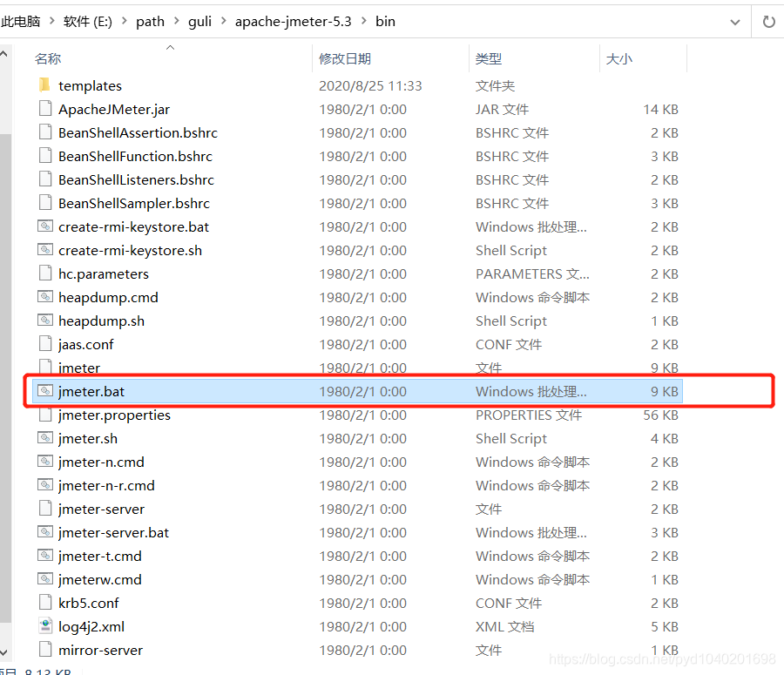Click the BeanShellFunction.bshrc file icon

45,156
